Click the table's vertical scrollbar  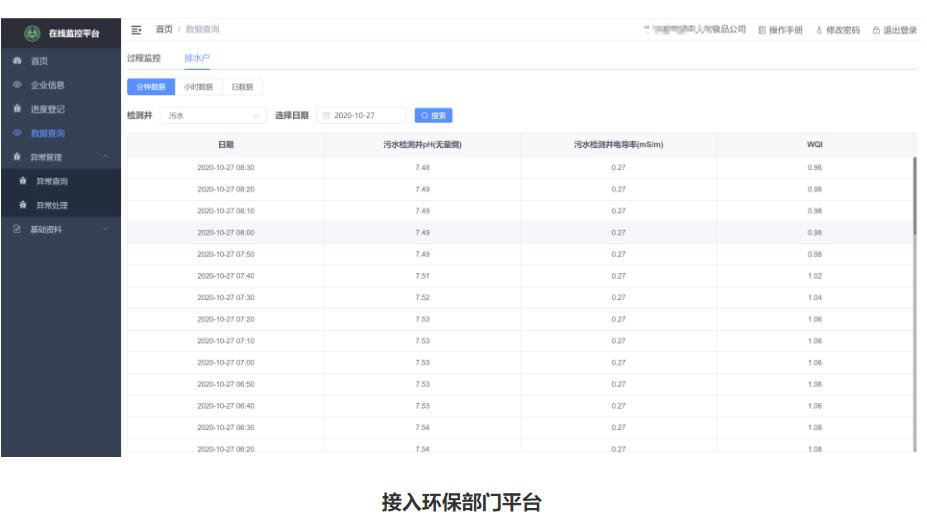coord(914,195)
